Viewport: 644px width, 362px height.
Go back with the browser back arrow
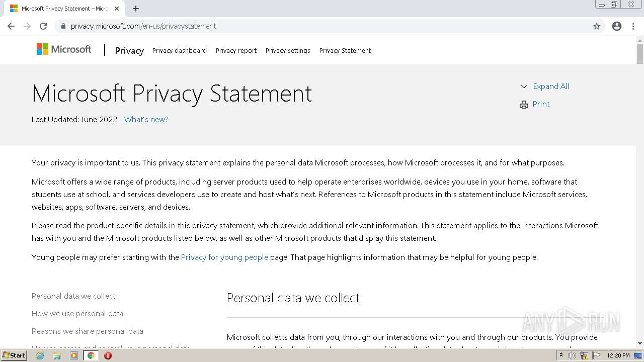11,26
